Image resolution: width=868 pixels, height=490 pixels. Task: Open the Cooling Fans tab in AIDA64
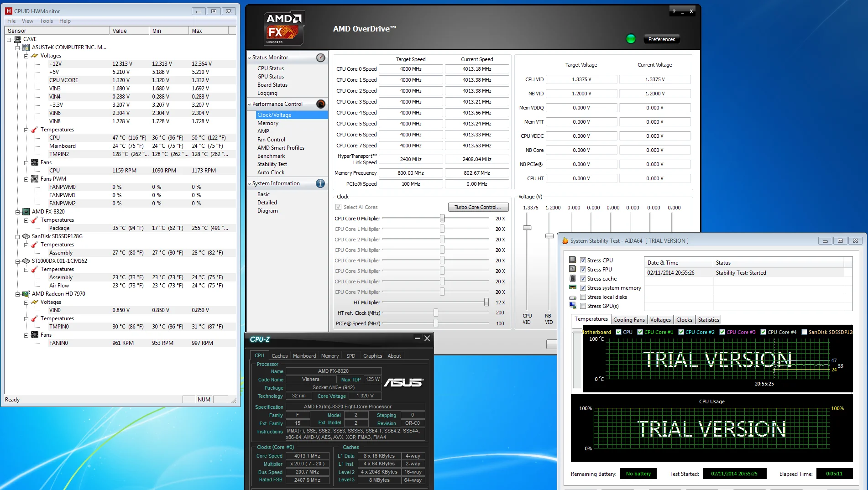[x=629, y=320]
